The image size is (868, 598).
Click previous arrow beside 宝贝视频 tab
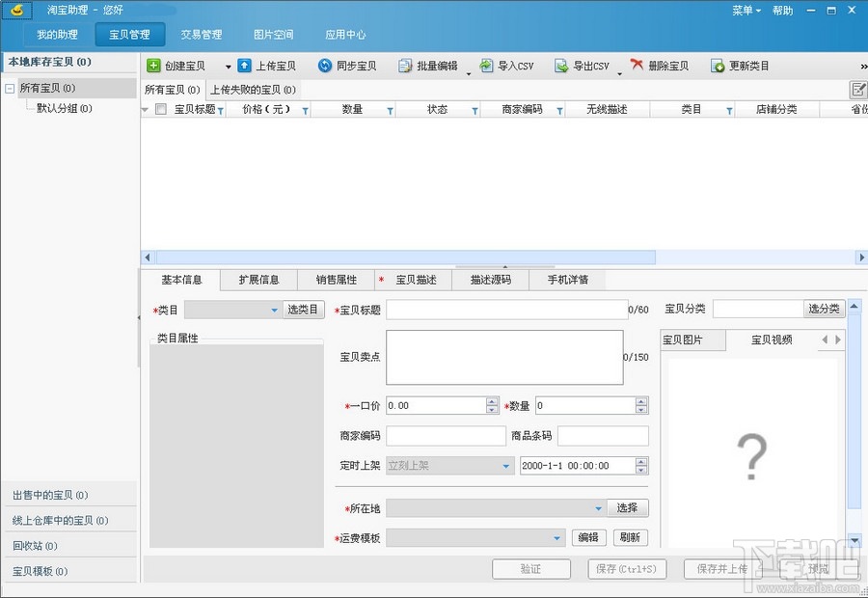point(825,340)
